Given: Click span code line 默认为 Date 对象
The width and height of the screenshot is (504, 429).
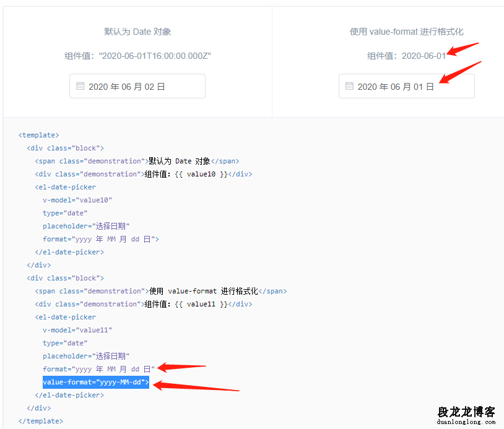Looking at the screenshot, I should click(x=137, y=161).
